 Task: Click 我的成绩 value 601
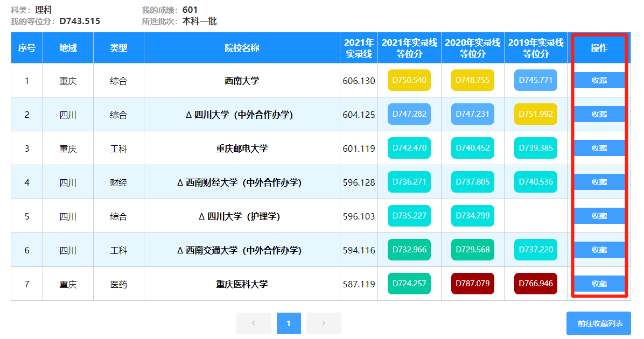click(190, 10)
